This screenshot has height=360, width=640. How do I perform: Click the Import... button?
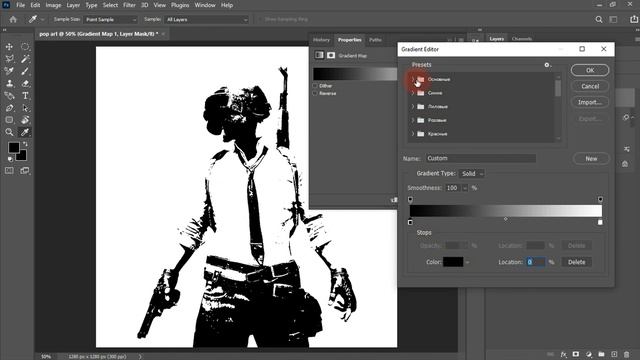590,102
